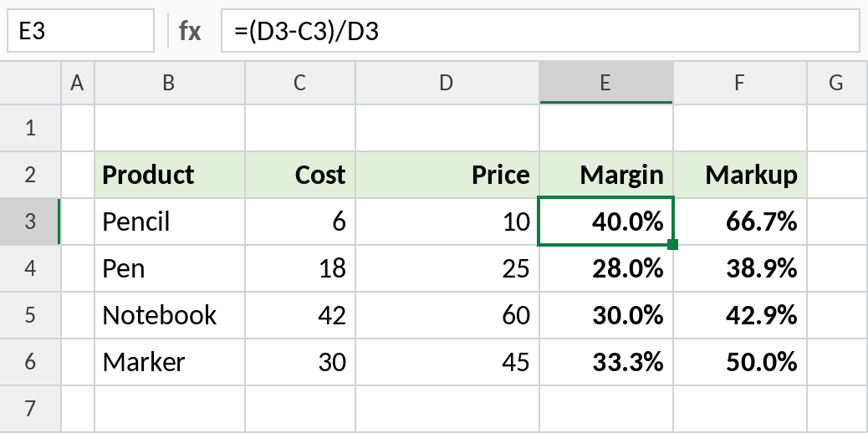Click the Markup header cell
Image resolution: width=868 pixels, height=433 pixels.
(740, 175)
